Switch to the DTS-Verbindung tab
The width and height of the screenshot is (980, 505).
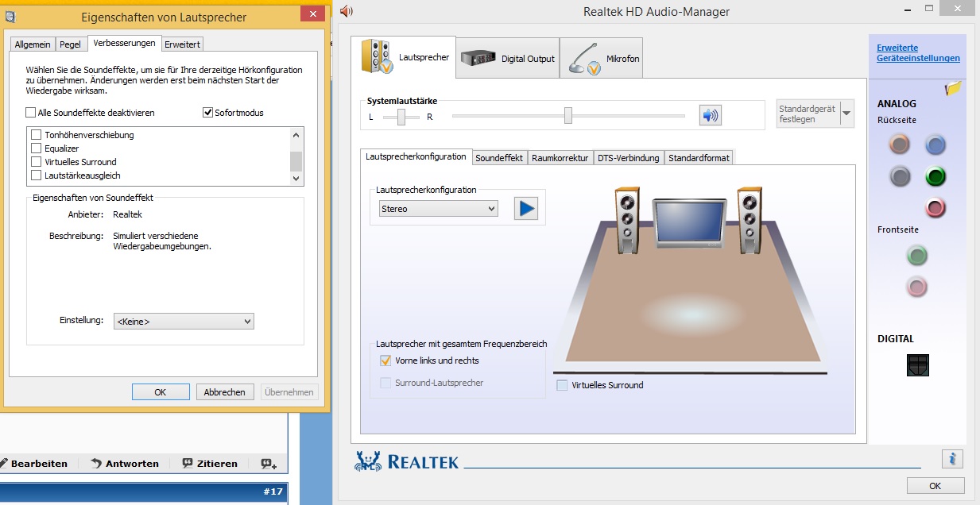(629, 158)
